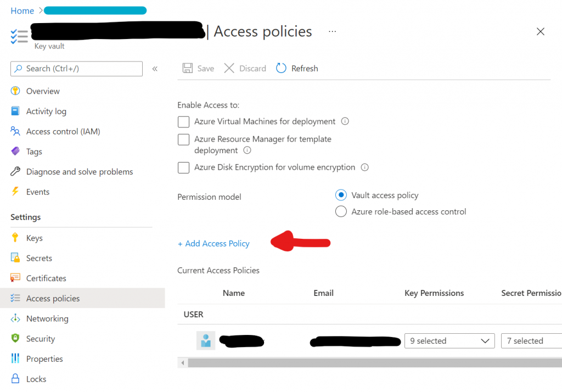Click the Email column header
The height and width of the screenshot is (392, 562).
[323, 293]
